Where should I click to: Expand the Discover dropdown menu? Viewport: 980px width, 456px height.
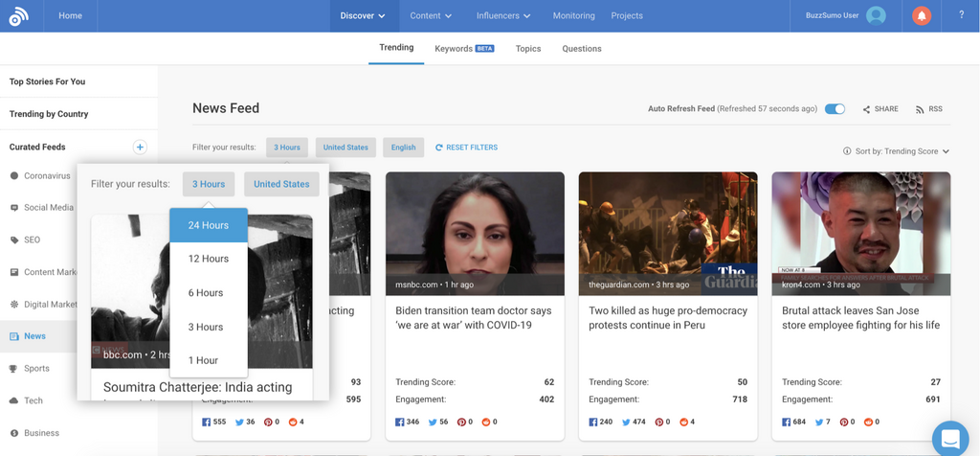coord(363,15)
